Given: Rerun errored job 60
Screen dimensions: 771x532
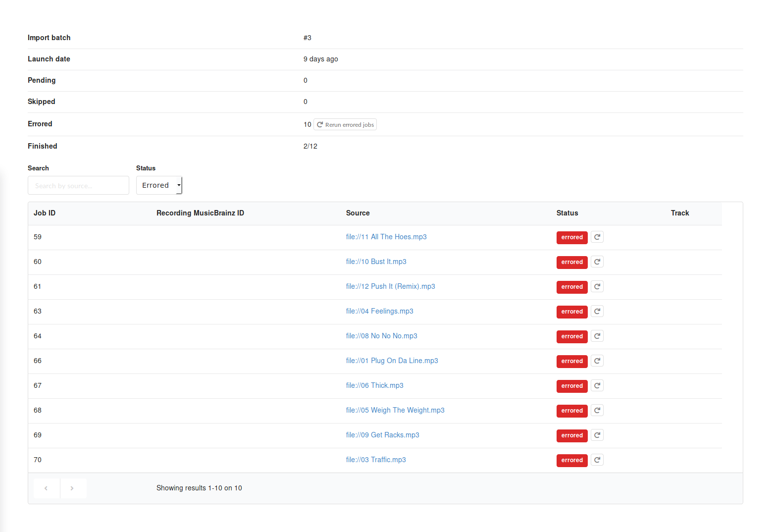Looking at the screenshot, I should pyautogui.click(x=597, y=262).
